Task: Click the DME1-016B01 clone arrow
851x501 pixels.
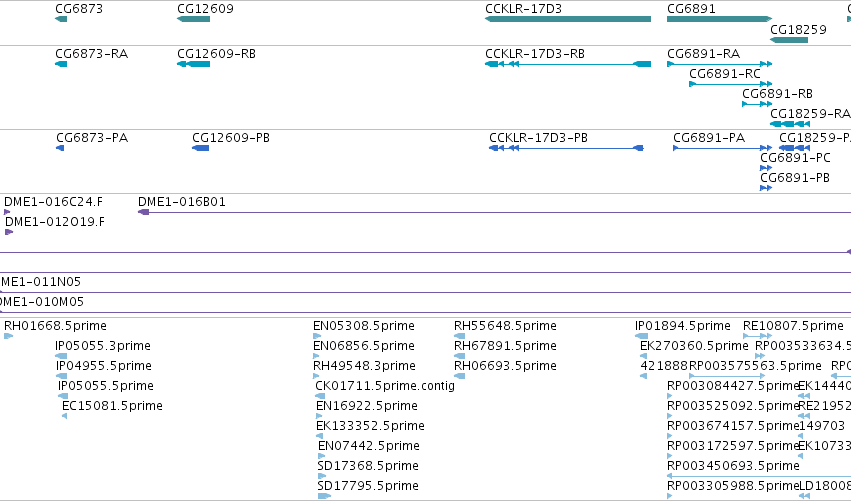Action: tap(144, 212)
